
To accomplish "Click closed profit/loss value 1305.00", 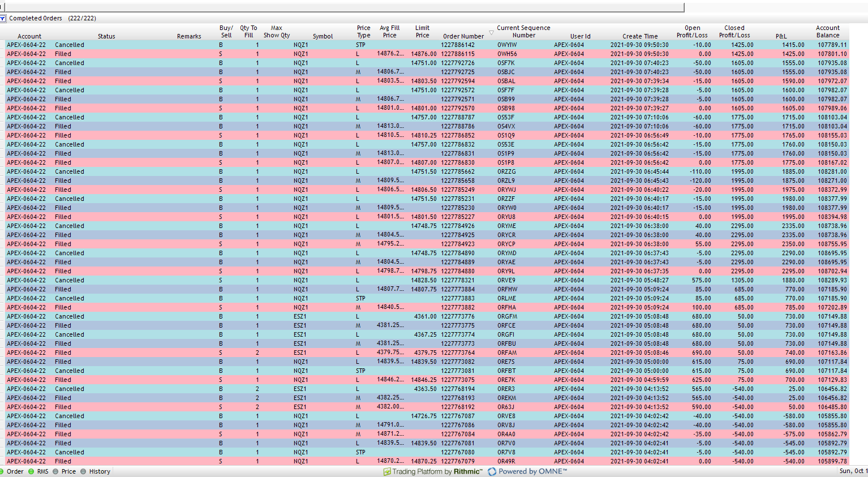I will [x=742, y=280].
